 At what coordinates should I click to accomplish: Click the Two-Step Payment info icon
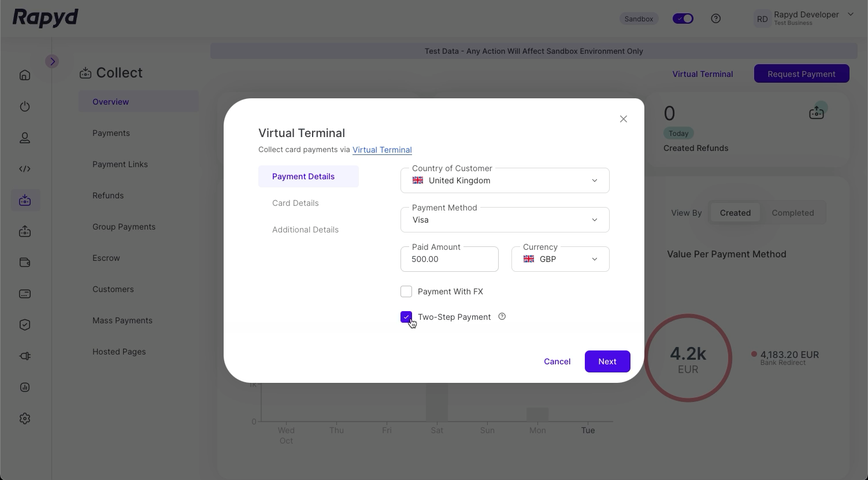point(502,316)
